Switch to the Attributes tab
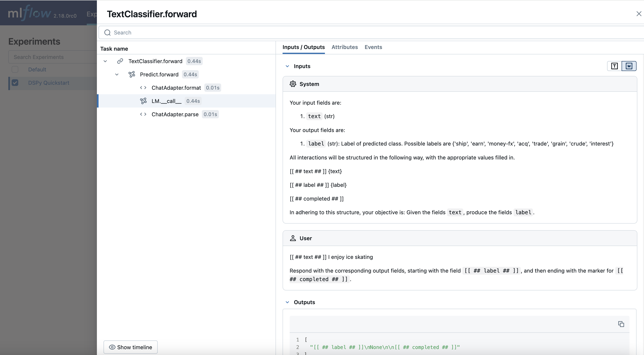Screen dimensions: 644x355 pos(344,47)
